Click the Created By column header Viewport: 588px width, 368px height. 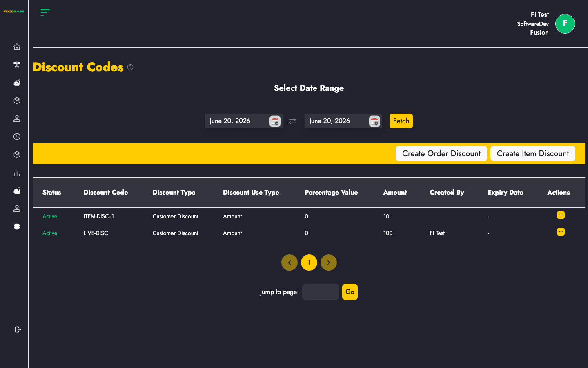(447, 193)
